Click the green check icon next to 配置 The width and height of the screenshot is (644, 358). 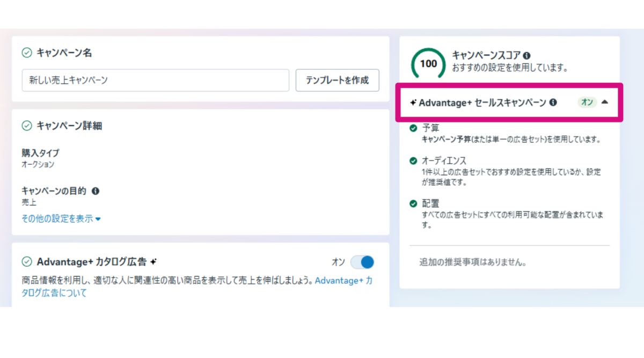pyautogui.click(x=413, y=203)
